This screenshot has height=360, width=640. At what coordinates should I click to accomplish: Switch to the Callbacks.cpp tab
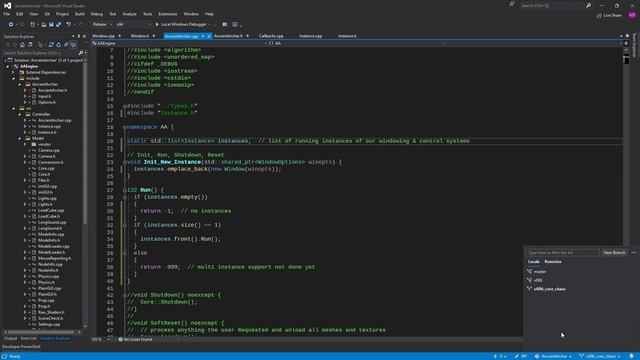coord(271,36)
